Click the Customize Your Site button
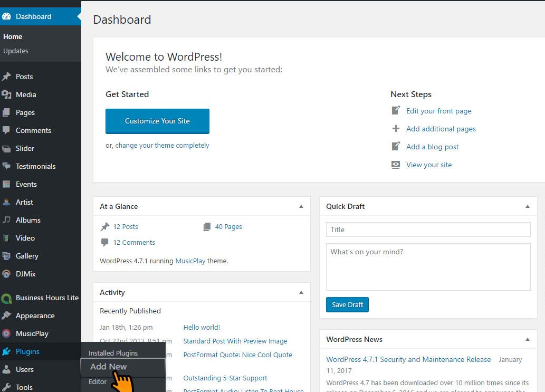The width and height of the screenshot is (545, 392). [157, 121]
